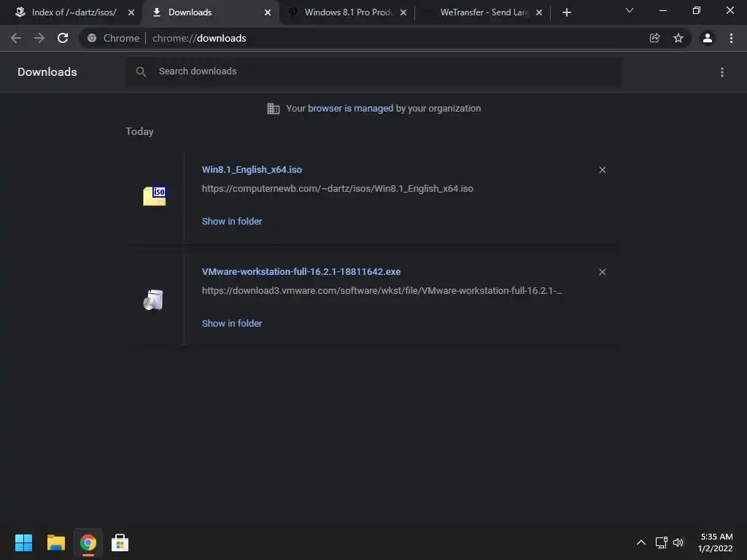This screenshot has height=560, width=747.
Task: Reload the downloads page
Action: [63, 38]
